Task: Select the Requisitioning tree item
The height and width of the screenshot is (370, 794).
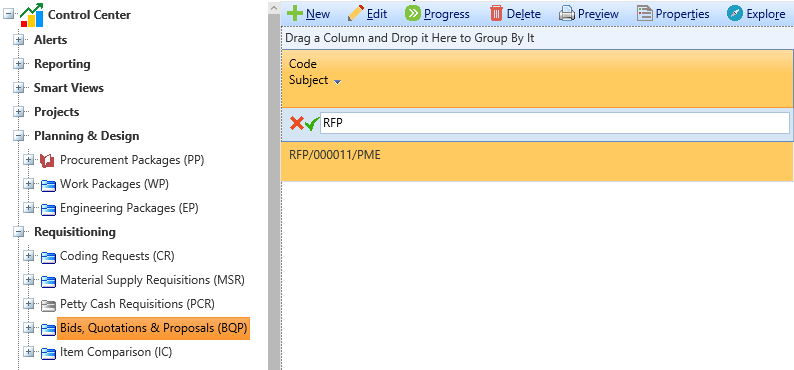Action: [x=74, y=232]
